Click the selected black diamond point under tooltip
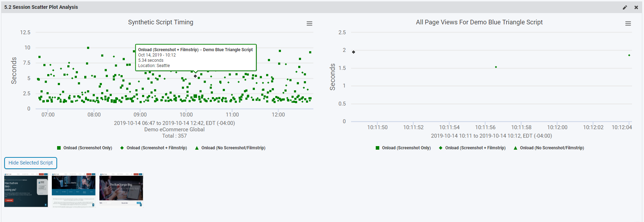The image size is (644, 222). tap(195, 76)
